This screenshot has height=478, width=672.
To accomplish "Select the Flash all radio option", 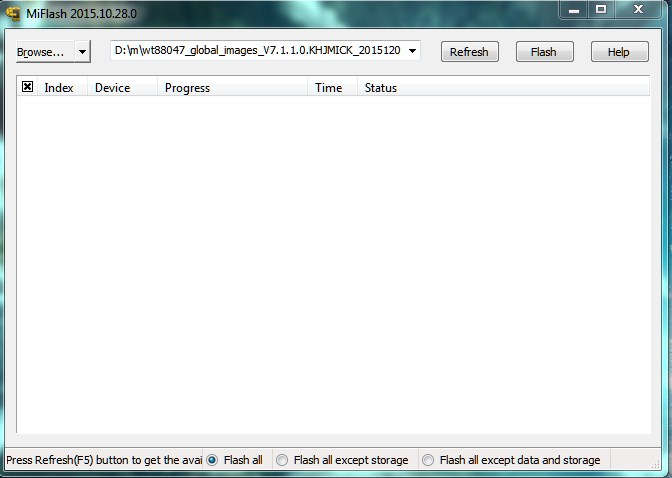I will tap(212, 460).
